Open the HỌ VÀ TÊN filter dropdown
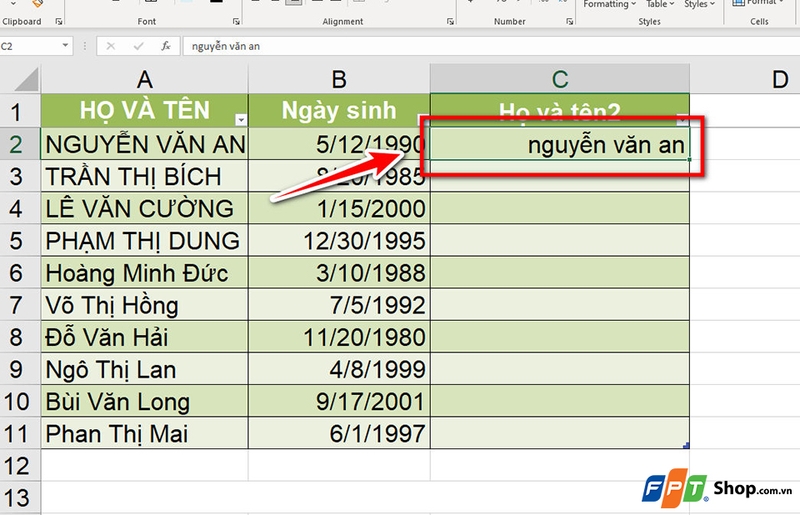Image resolution: width=800 pixels, height=515 pixels. [241, 119]
